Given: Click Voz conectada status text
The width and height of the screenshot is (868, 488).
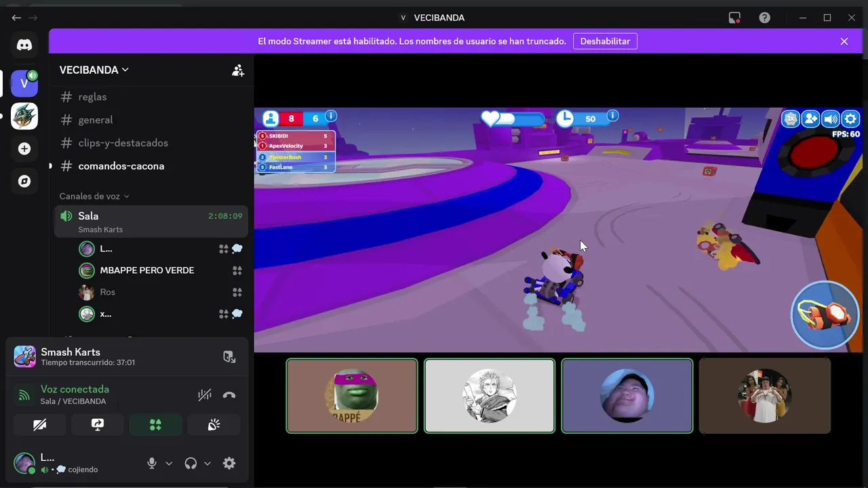Looking at the screenshot, I should coord(75,389).
